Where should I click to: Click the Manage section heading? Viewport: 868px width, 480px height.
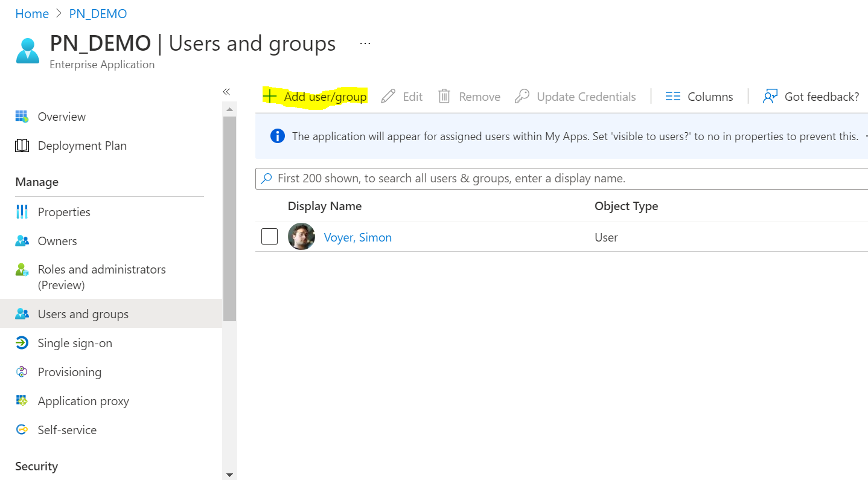coord(37,182)
